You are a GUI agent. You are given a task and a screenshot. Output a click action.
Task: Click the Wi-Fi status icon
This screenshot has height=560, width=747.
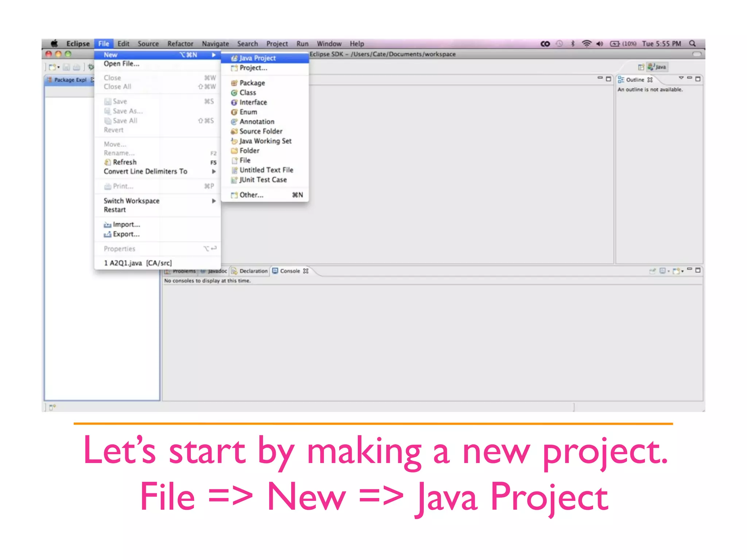pyautogui.click(x=586, y=44)
